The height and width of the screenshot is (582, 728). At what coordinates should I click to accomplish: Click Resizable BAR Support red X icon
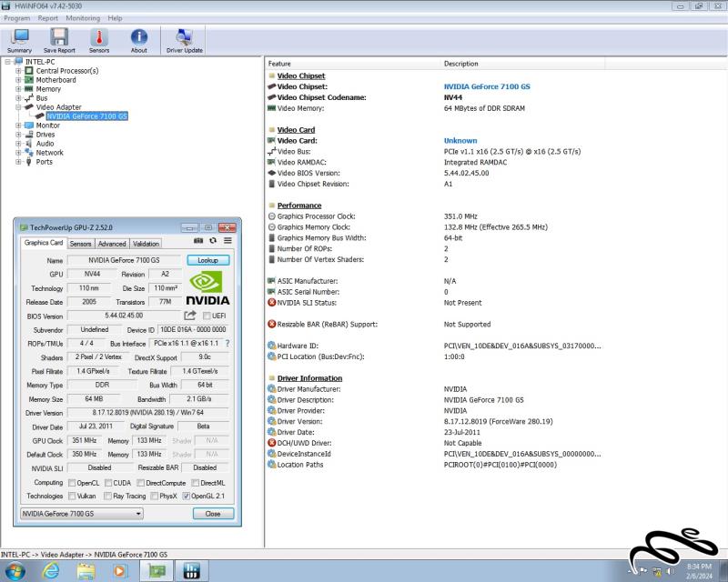point(271,324)
